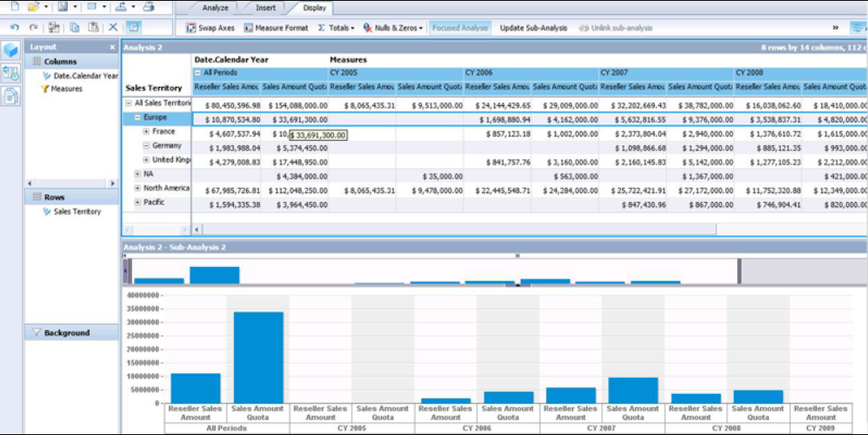
Task: Click the Swap Axes toolbar button
Action: click(x=210, y=28)
